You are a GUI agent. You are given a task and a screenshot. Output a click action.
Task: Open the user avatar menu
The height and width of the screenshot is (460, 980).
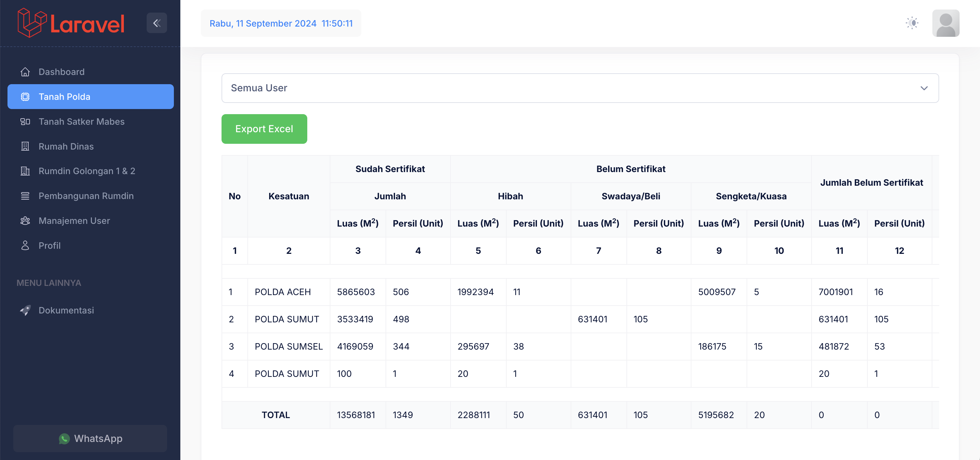(x=945, y=23)
